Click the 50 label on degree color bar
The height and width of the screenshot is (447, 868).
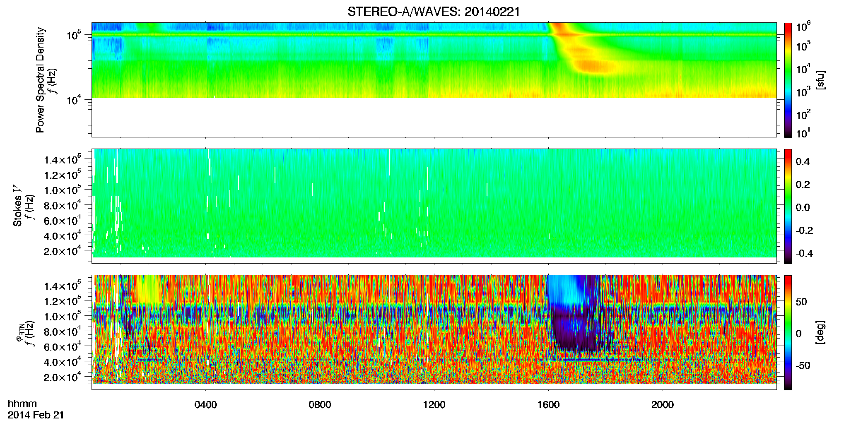[801, 302]
